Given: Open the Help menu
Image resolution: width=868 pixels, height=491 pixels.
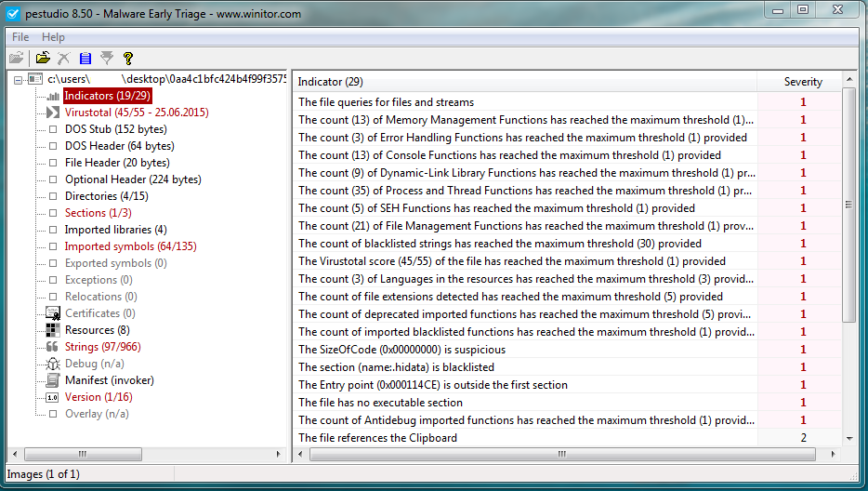Looking at the screenshot, I should pyautogui.click(x=53, y=37).
